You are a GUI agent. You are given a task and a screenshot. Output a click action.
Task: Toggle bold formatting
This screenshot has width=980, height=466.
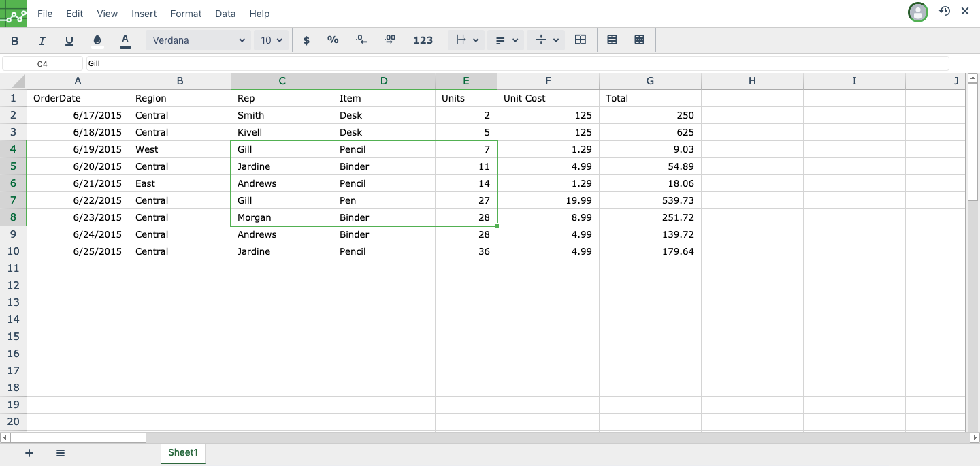(x=15, y=41)
